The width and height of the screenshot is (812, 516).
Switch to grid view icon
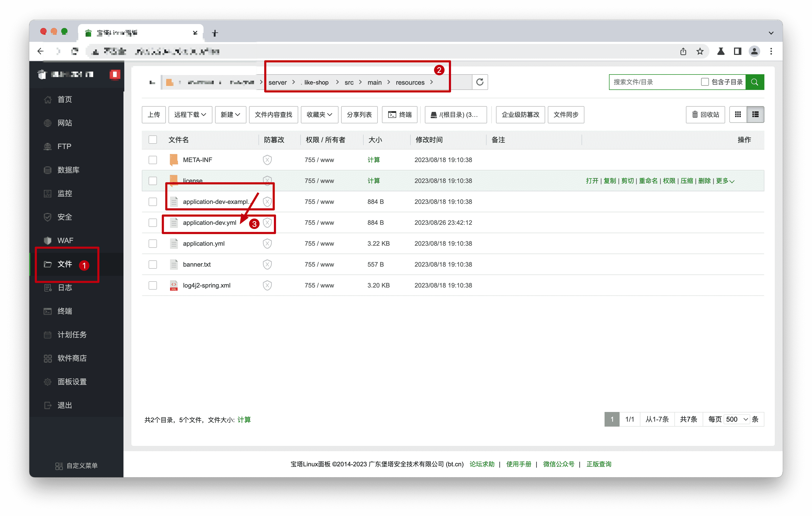point(737,114)
